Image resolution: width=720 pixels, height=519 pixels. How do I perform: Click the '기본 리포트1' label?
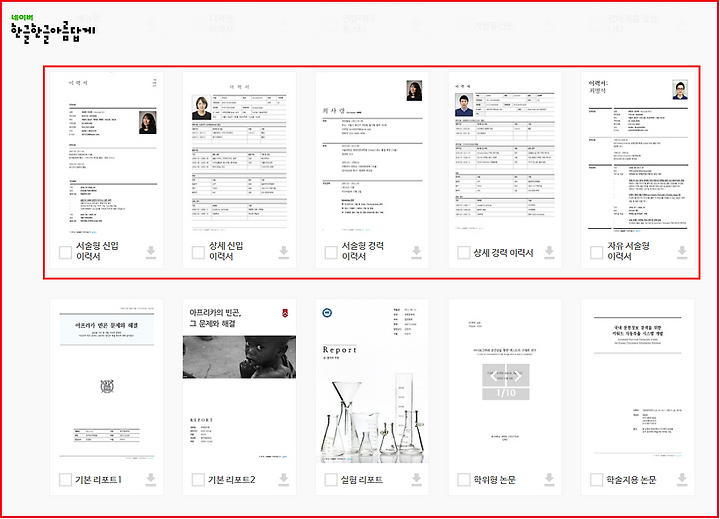tap(98, 480)
